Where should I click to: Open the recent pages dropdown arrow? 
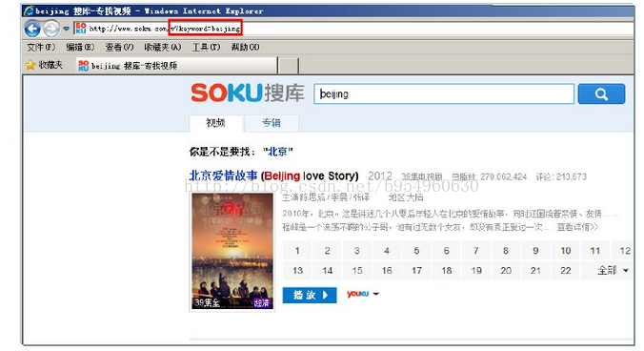(66, 29)
